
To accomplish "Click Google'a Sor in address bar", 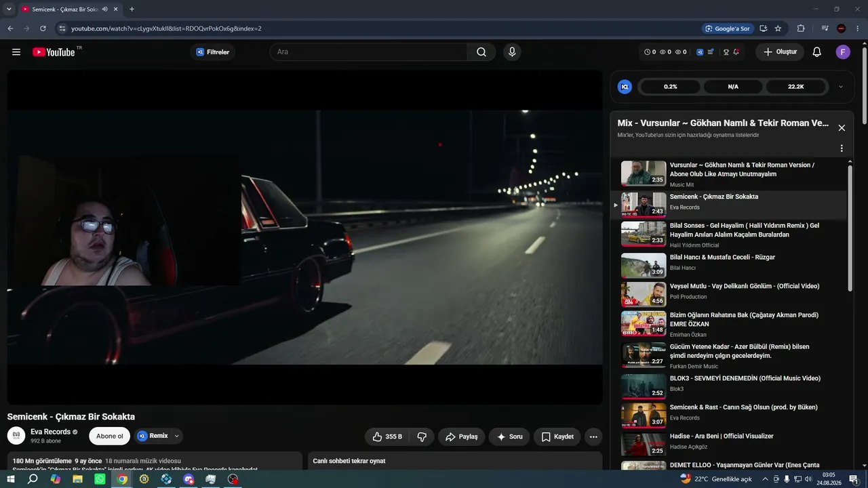I will 728,28.
